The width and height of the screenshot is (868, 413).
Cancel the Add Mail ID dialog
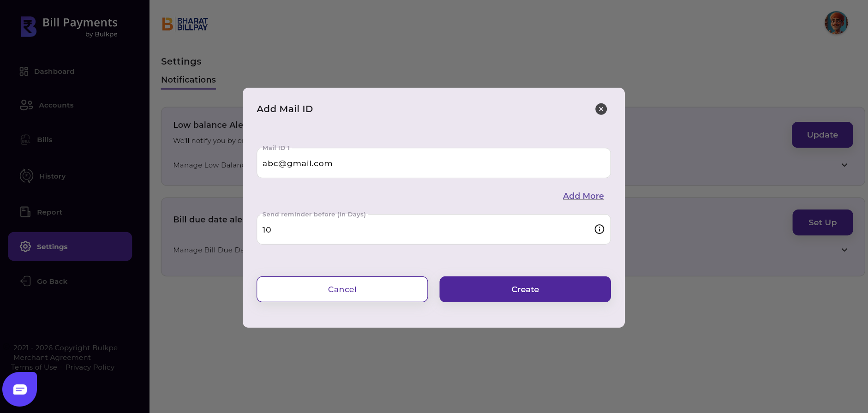point(342,289)
